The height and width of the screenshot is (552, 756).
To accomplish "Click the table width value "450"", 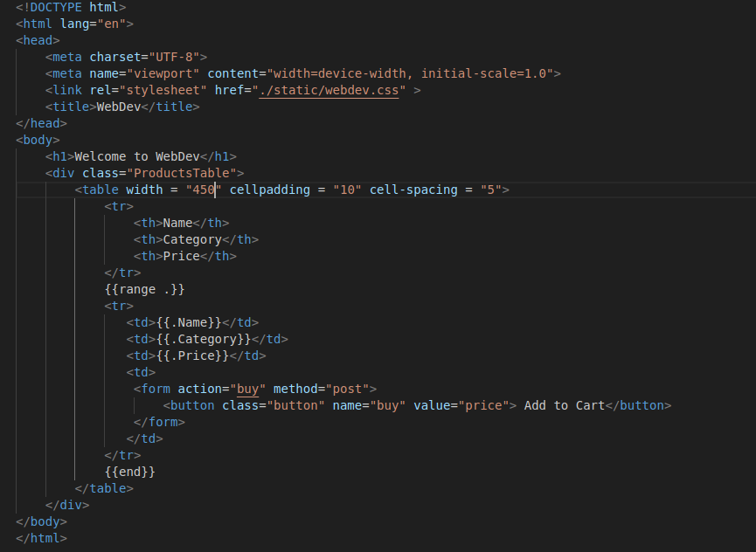I will click(x=204, y=190).
